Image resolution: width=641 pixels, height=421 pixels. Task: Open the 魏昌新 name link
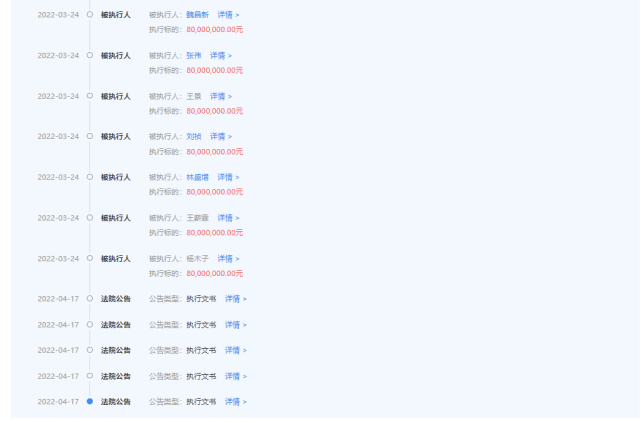198,15
